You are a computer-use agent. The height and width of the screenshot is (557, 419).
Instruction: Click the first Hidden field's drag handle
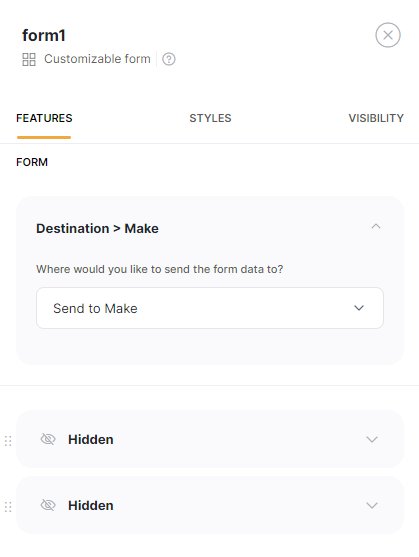coord(8,441)
